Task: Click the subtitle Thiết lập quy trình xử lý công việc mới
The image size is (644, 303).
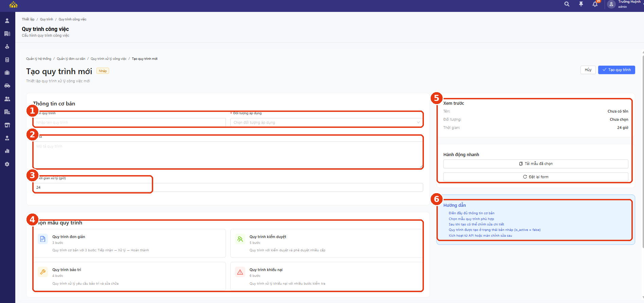Action: click(x=58, y=81)
